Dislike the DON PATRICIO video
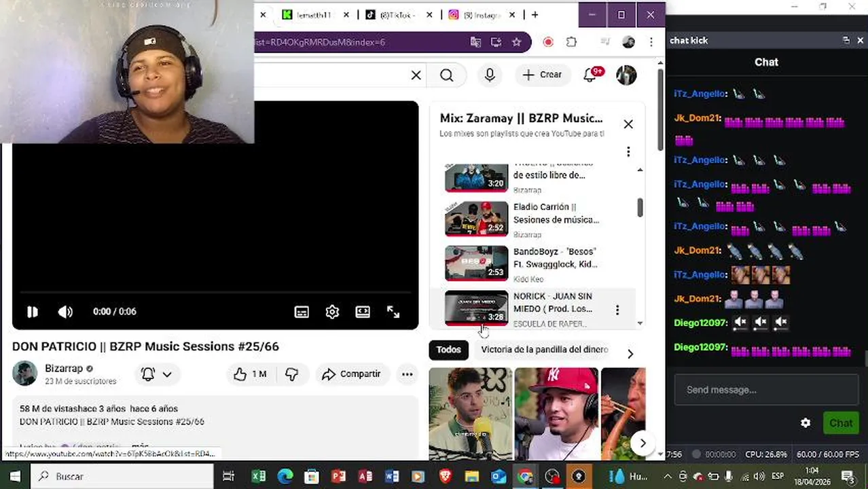 click(291, 374)
